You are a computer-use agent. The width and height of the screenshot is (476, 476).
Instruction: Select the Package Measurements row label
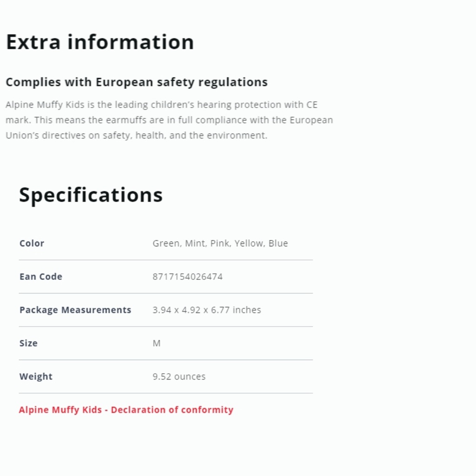pyautogui.click(x=75, y=310)
